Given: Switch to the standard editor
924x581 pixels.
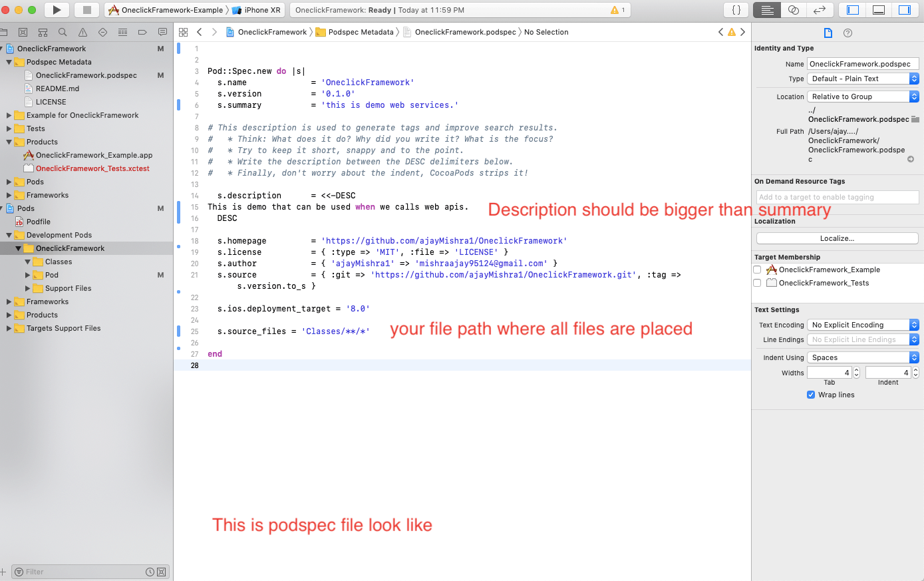Looking at the screenshot, I should tap(767, 10).
